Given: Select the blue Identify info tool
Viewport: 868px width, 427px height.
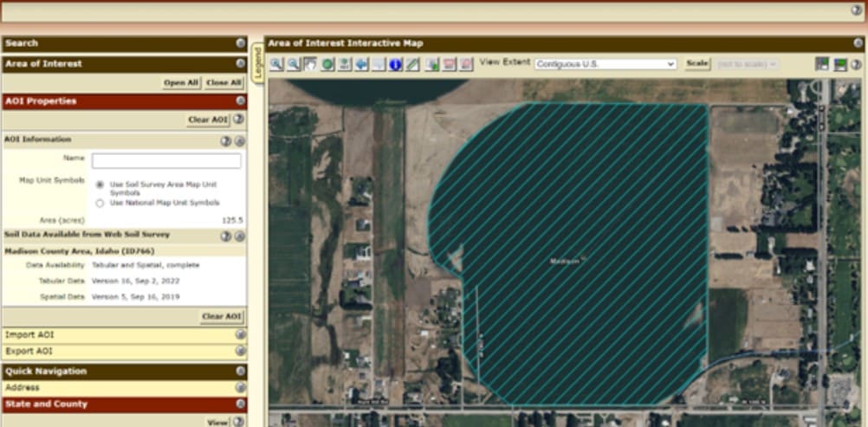Looking at the screenshot, I should pyautogui.click(x=395, y=64).
